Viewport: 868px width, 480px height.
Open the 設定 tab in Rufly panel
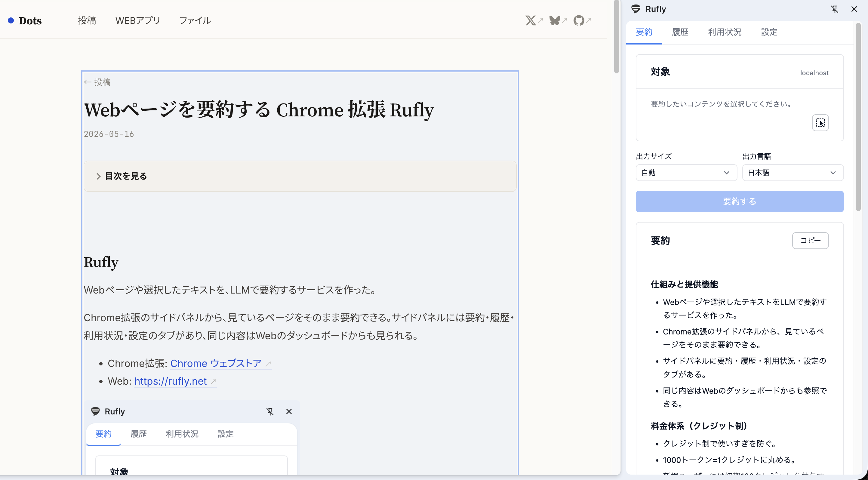(x=769, y=32)
